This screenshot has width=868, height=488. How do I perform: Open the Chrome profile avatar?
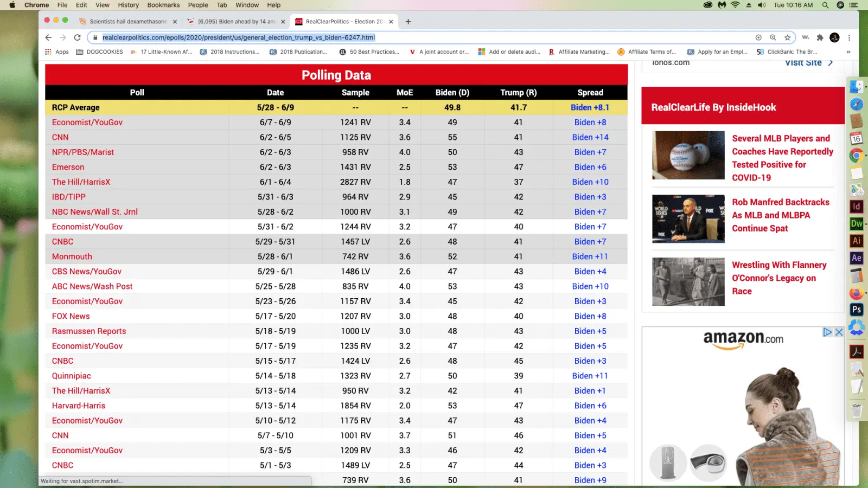coord(834,38)
